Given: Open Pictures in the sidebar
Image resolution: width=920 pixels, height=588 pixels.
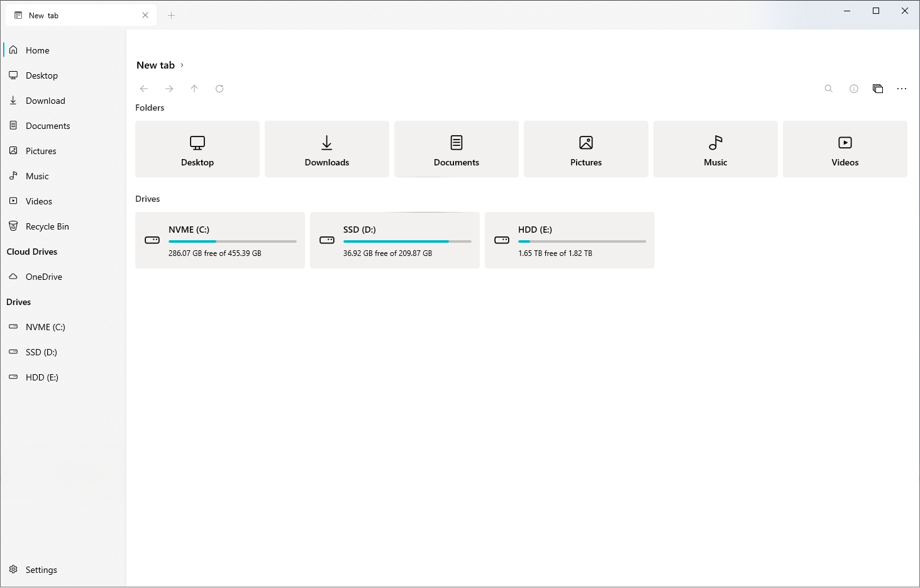Looking at the screenshot, I should (63, 151).
